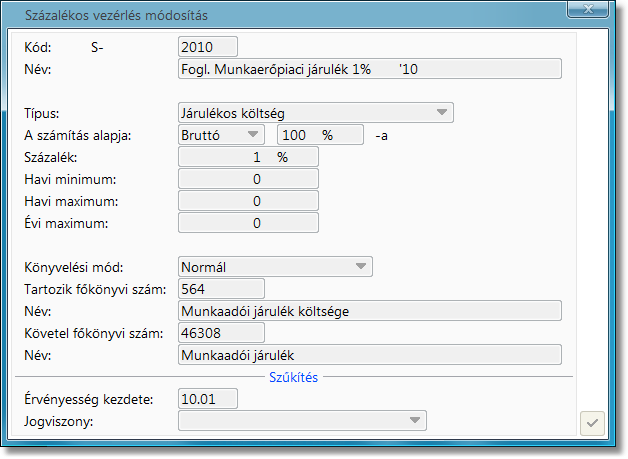The height and width of the screenshot is (459, 628).
Task: Open the Bruttó calculation base dropdown
Action: tap(221, 135)
